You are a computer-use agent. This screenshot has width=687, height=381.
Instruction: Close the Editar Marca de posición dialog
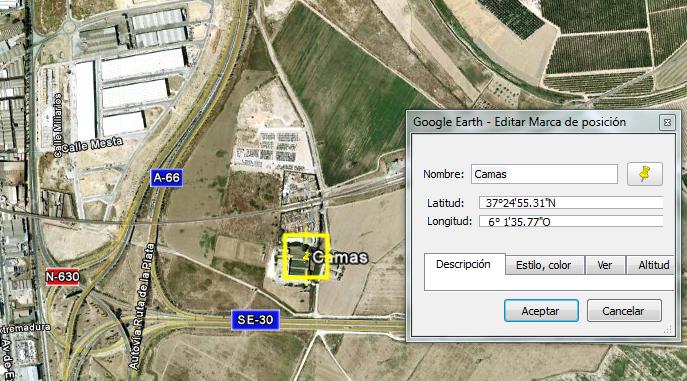tap(667, 123)
